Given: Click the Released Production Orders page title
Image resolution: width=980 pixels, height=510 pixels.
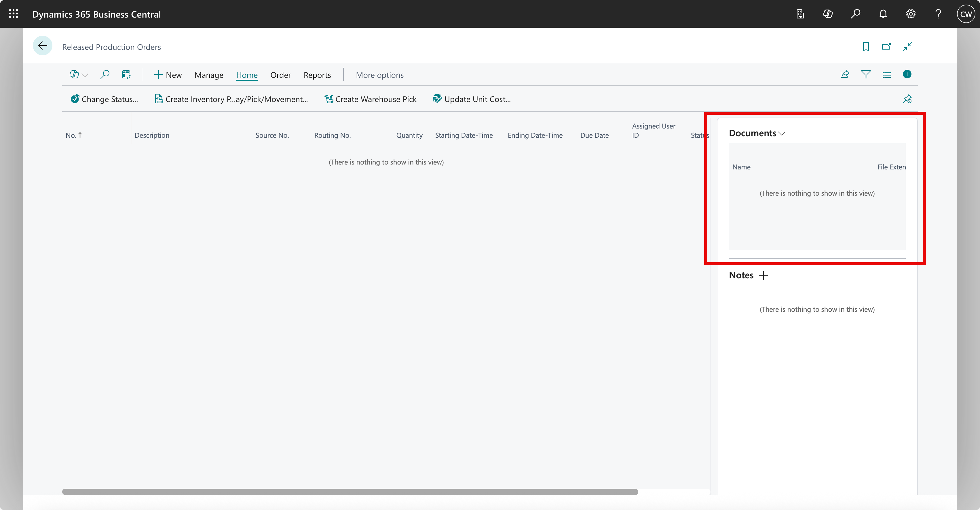Looking at the screenshot, I should click(x=111, y=47).
